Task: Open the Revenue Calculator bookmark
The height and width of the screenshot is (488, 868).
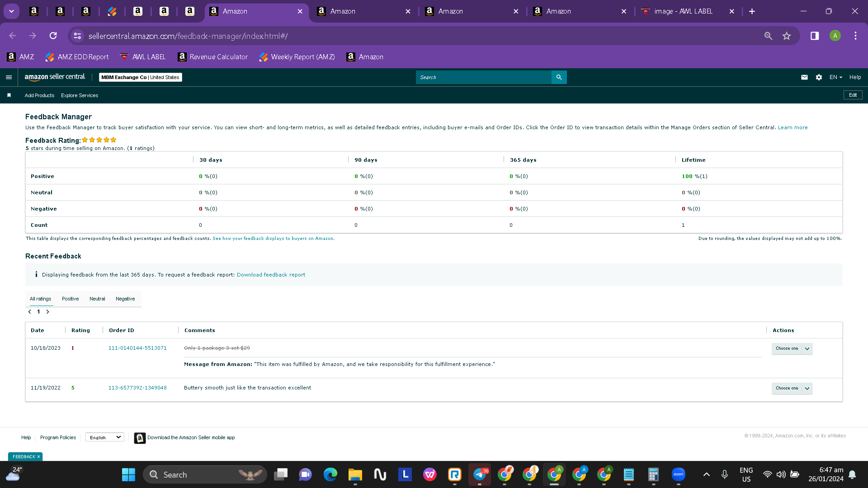Action: click(213, 57)
